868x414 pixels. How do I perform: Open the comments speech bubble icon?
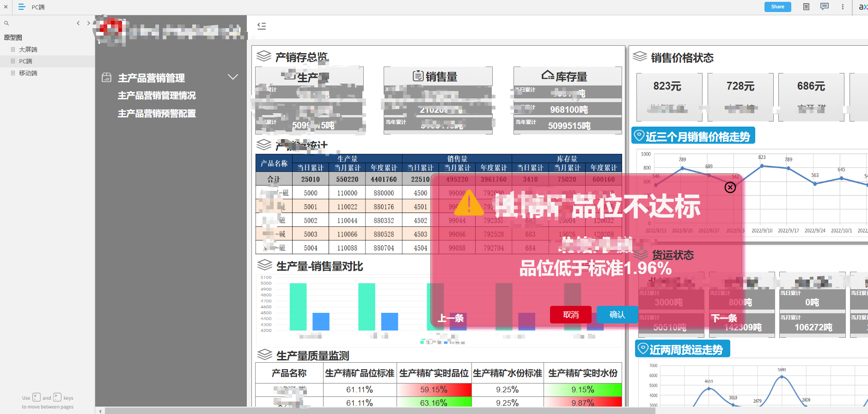[825, 6]
